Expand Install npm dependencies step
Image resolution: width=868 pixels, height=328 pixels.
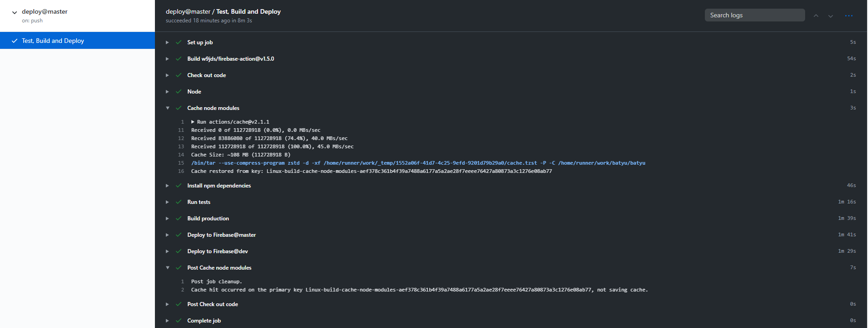(167, 186)
